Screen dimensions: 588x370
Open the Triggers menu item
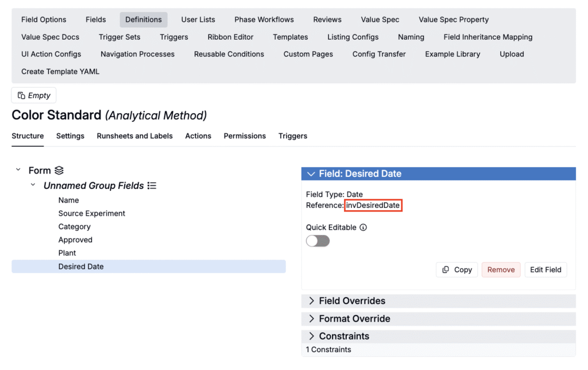174,37
